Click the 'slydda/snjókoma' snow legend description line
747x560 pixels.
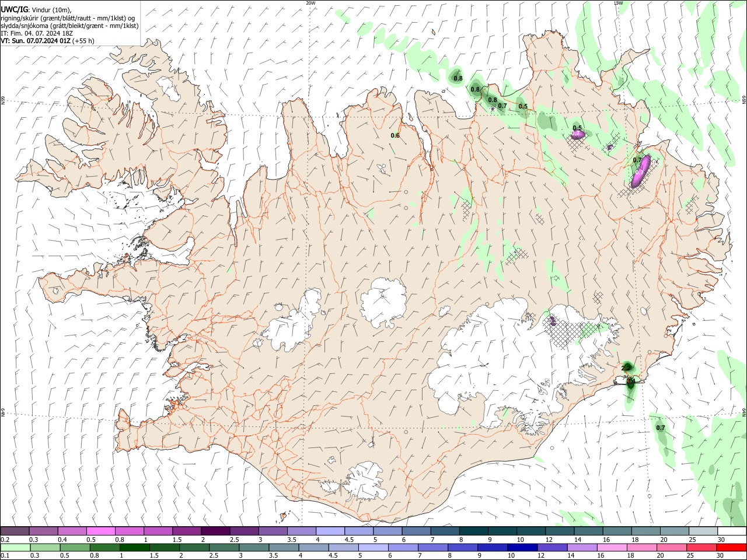point(69,26)
